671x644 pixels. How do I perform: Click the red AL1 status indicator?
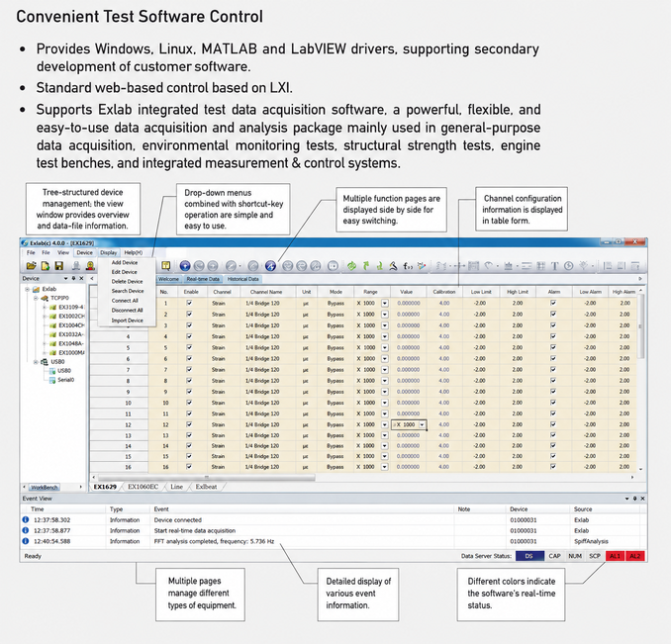(615, 556)
